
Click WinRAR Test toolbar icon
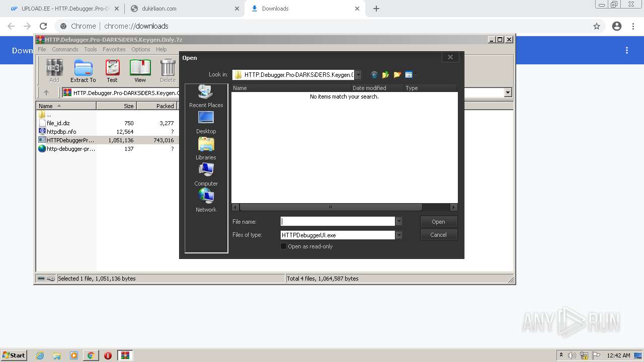(x=112, y=71)
